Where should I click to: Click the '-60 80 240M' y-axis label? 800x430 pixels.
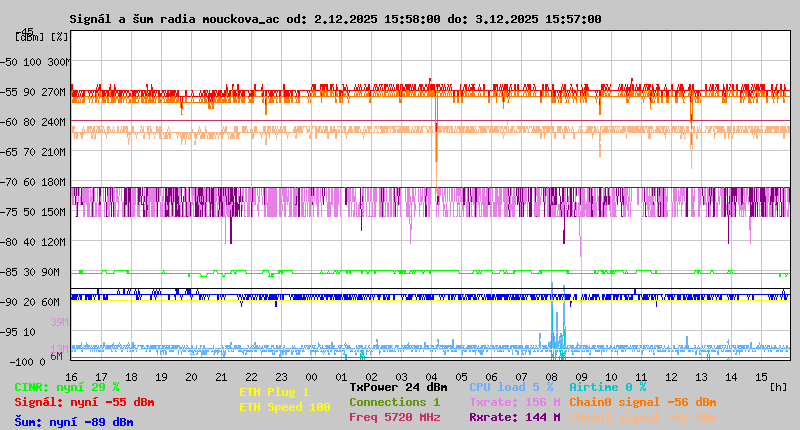tap(33, 122)
